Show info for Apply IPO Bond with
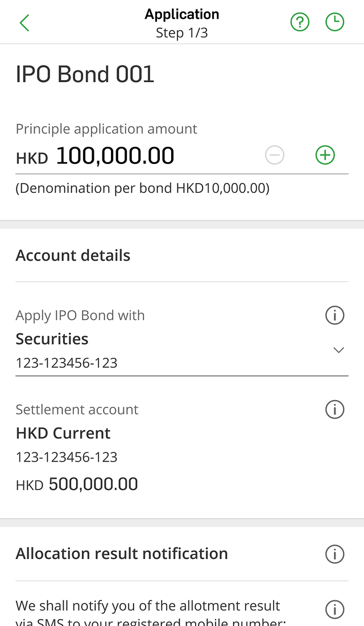The width and height of the screenshot is (364, 626). point(334,315)
